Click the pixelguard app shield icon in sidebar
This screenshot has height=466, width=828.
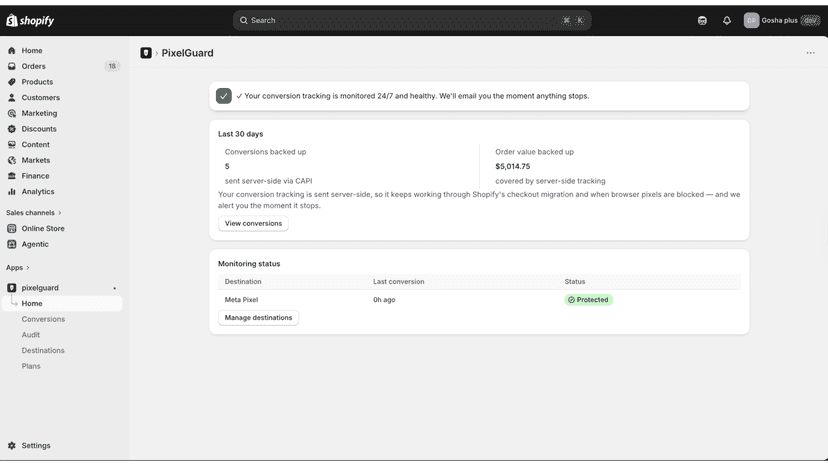click(x=12, y=288)
